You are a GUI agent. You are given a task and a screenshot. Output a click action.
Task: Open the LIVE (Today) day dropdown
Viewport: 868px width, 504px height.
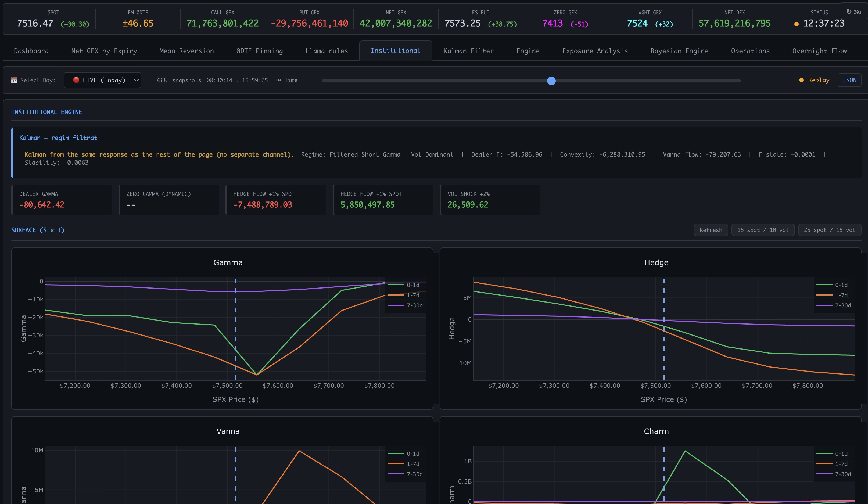(x=102, y=80)
